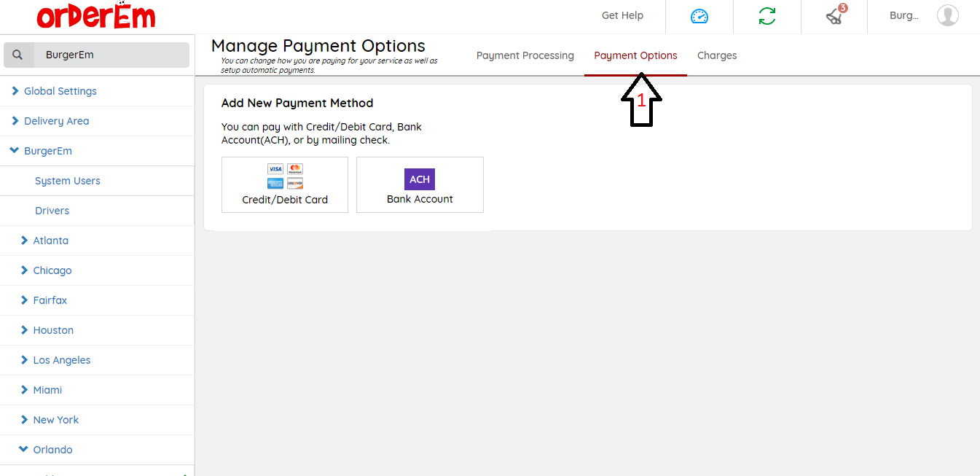The width and height of the screenshot is (980, 476).
Task: Click the BurgerEm search field
Action: 109,55
